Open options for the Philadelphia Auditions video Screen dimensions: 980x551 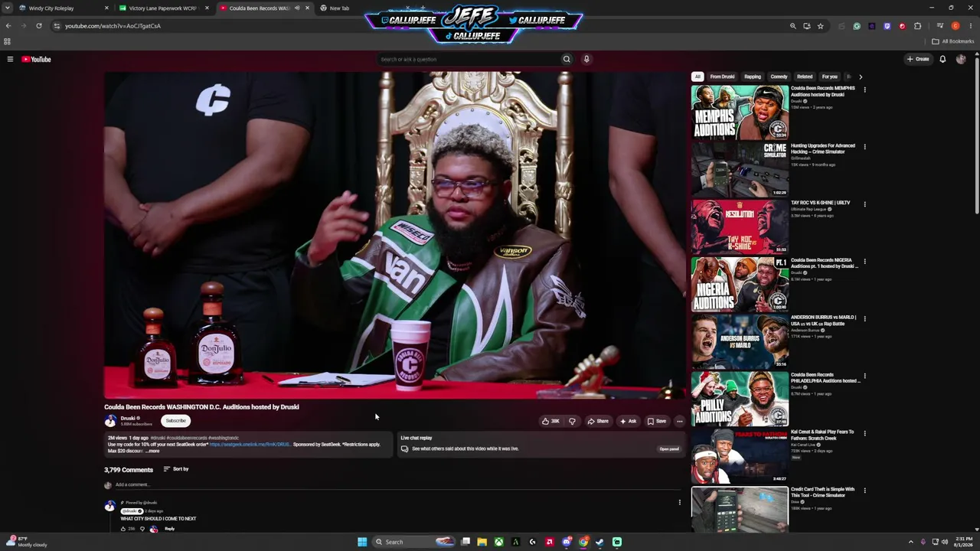point(864,377)
